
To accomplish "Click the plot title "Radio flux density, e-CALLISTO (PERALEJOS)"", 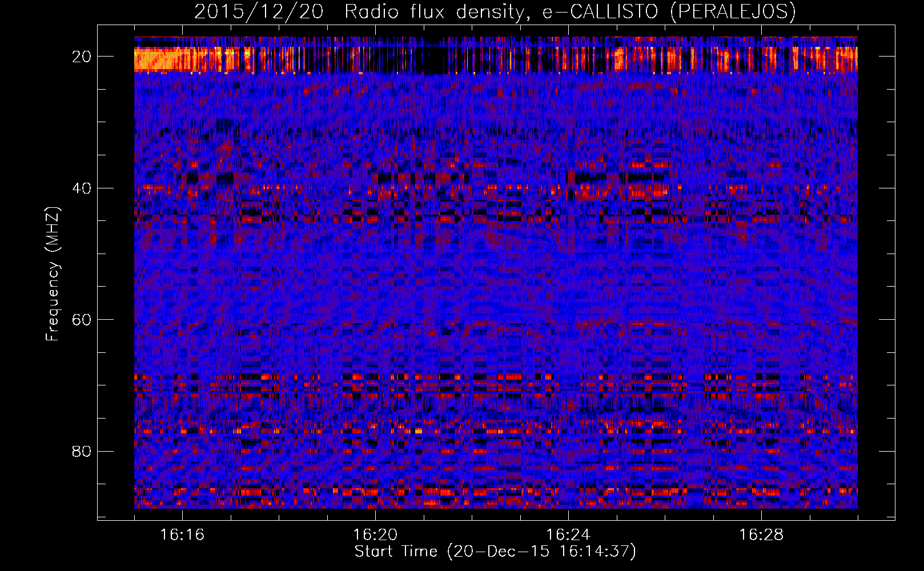I will point(570,12).
